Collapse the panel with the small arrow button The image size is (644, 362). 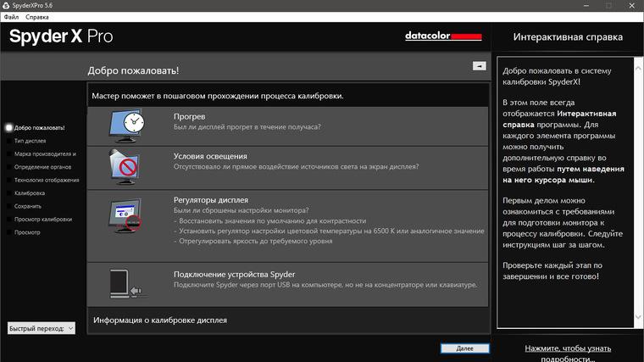point(480,66)
